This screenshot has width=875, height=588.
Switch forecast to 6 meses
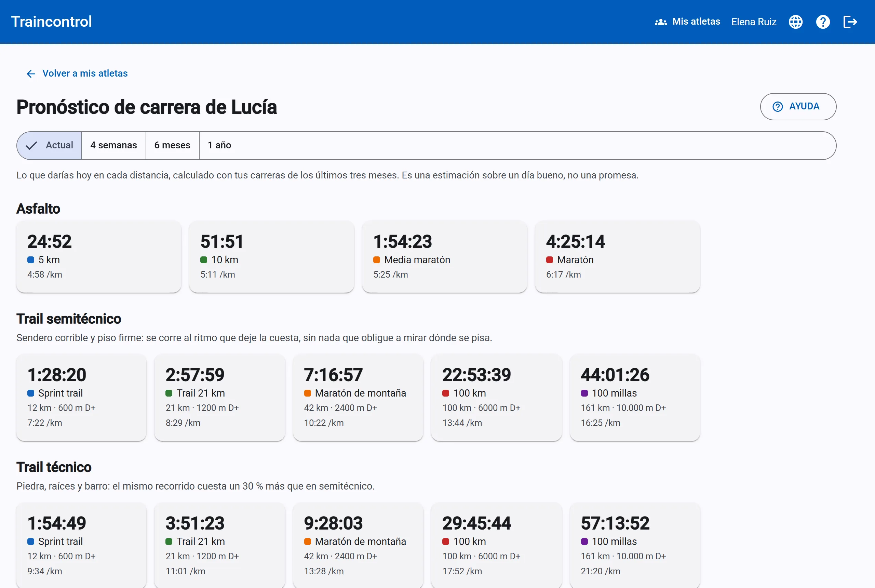pos(172,146)
